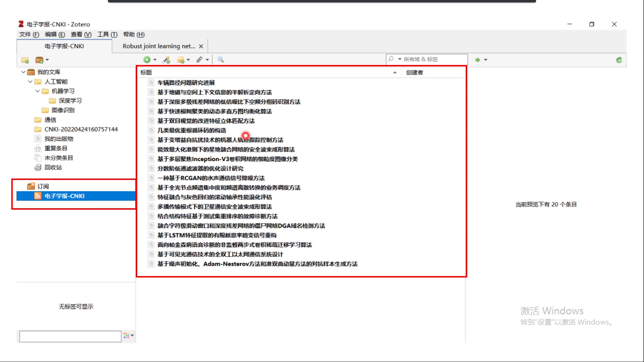Open Advanced Search magnifier icon
The width and height of the screenshot is (644, 362).
[x=220, y=59]
